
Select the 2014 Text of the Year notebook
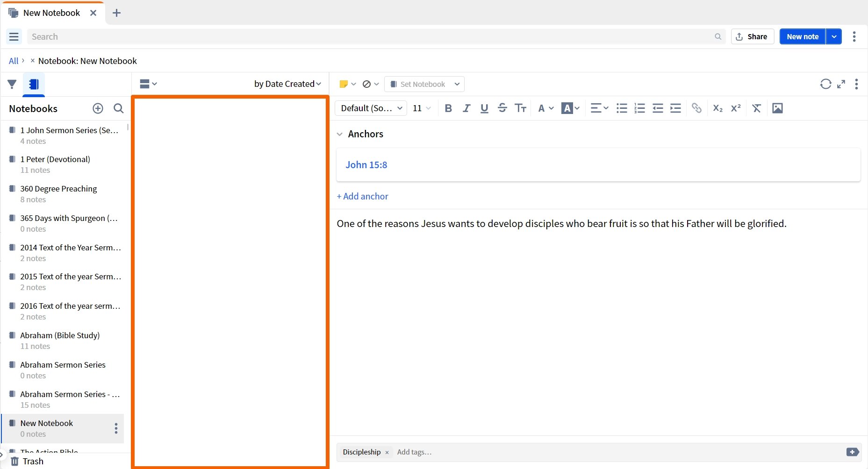[64, 253]
